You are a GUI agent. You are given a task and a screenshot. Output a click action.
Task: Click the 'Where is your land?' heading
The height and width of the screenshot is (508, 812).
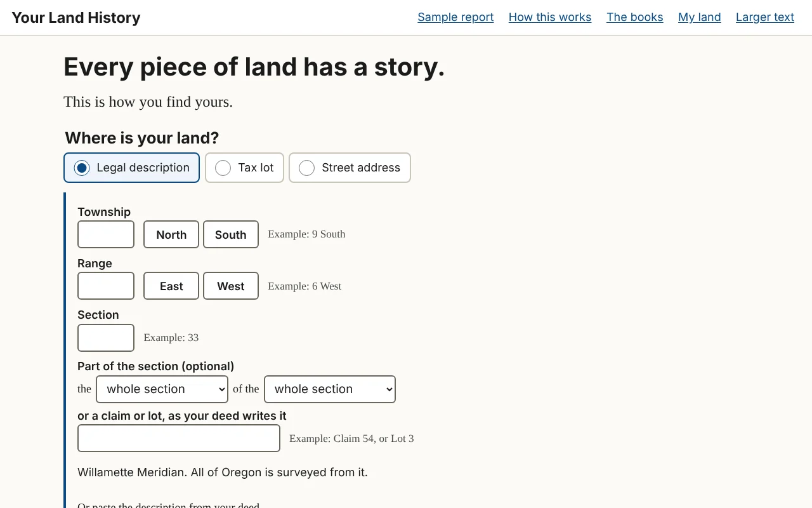(x=142, y=138)
